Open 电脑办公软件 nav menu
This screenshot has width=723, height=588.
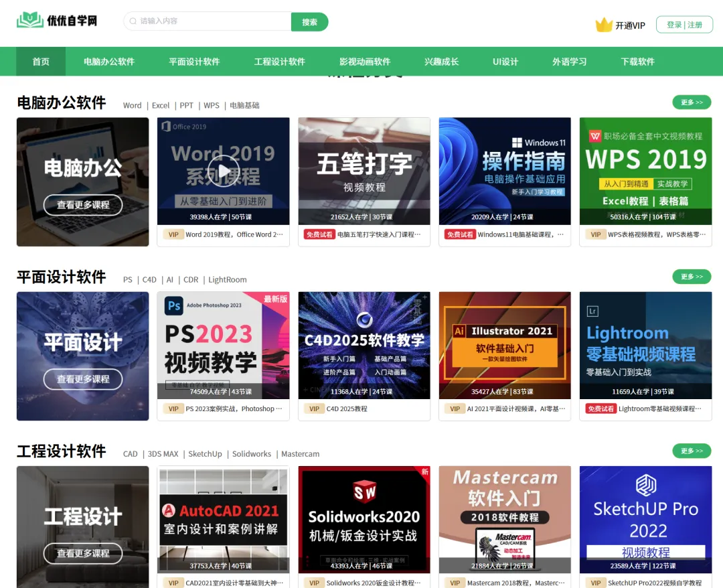tap(109, 62)
